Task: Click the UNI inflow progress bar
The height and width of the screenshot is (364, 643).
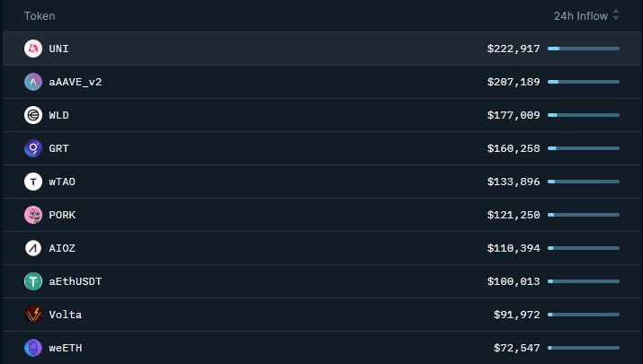Action: point(583,49)
